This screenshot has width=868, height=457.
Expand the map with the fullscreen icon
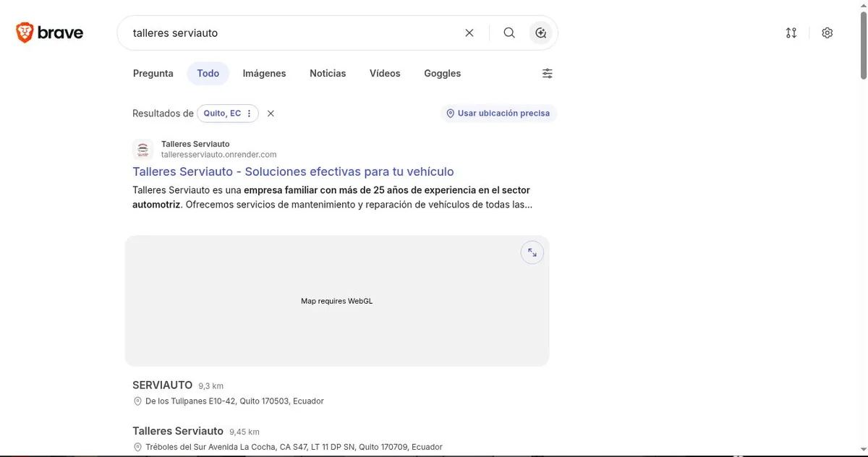pyautogui.click(x=532, y=252)
